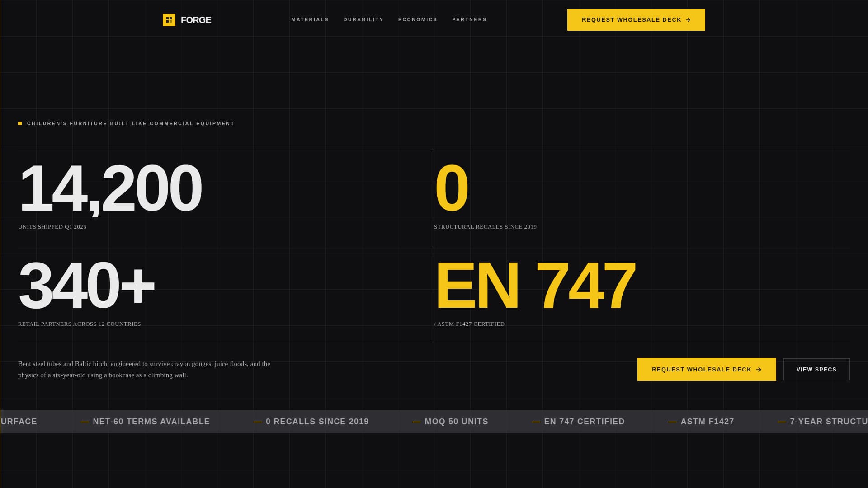Click the arrow icon on lower Request Wholesale Deck button
Viewport: 868px width, 488px height.
[x=759, y=369]
